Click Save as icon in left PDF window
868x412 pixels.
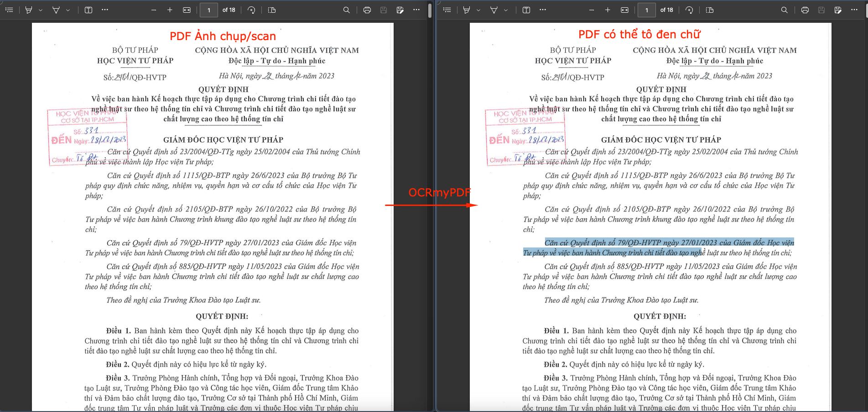coord(400,10)
